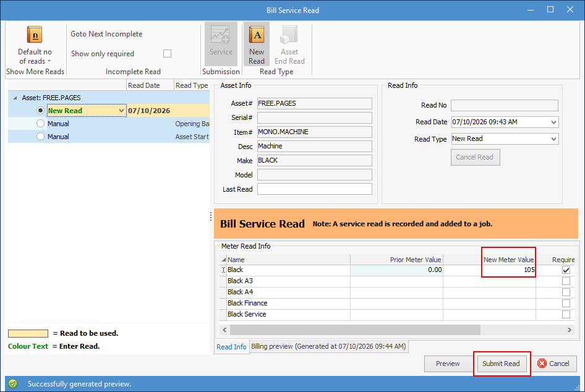Switch to the Read Info tab
Viewport: 585px width, 392px height.
231,347
